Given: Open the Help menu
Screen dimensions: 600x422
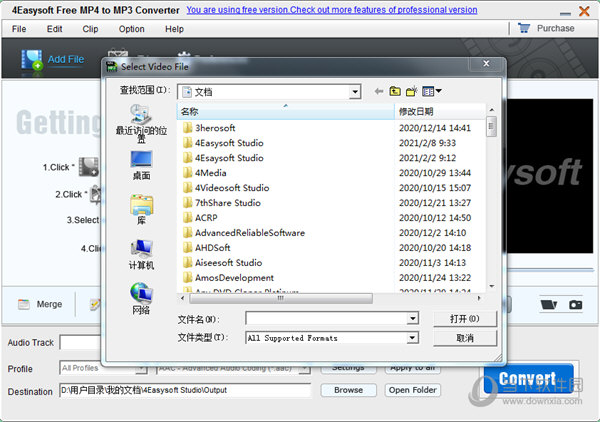Looking at the screenshot, I should click(174, 29).
